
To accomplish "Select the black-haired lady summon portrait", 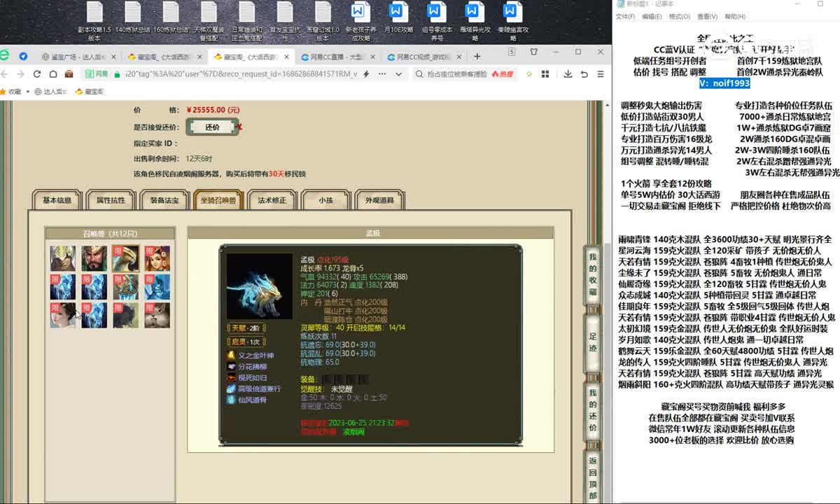I will (62, 315).
